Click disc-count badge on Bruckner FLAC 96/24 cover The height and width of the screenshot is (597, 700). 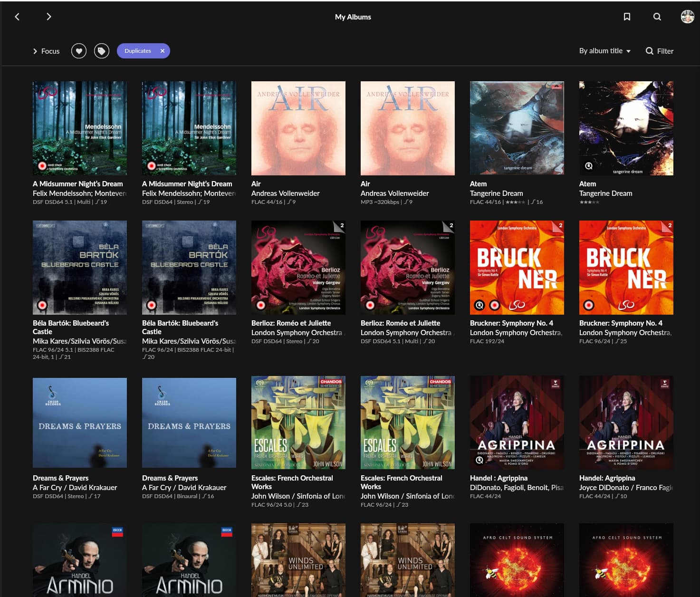click(667, 226)
